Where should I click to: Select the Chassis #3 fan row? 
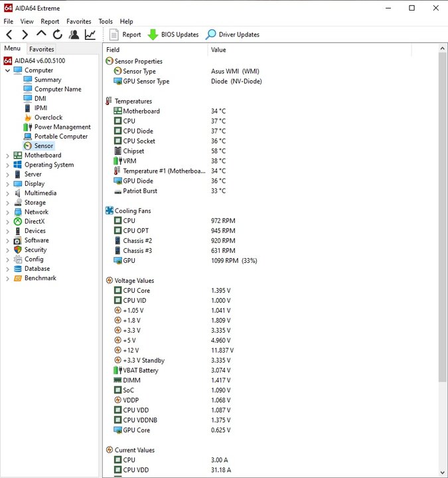pos(175,250)
